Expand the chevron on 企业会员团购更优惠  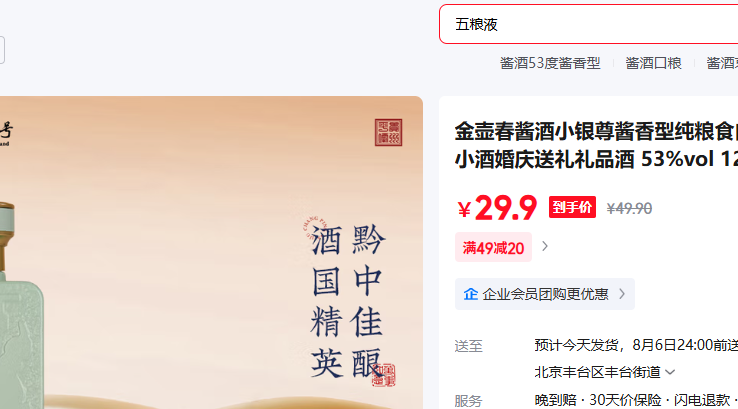click(x=622, y=294)
